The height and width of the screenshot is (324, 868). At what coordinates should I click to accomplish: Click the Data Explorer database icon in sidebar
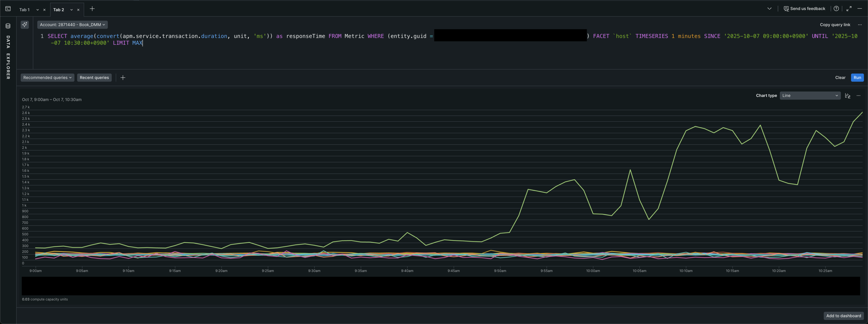pos(8,26)
